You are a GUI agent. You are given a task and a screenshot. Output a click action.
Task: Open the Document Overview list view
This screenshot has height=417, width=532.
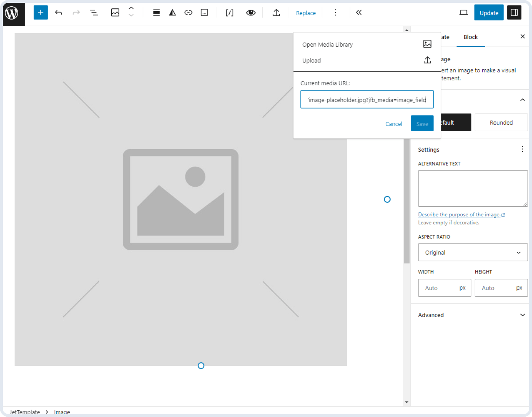(93, 12)
